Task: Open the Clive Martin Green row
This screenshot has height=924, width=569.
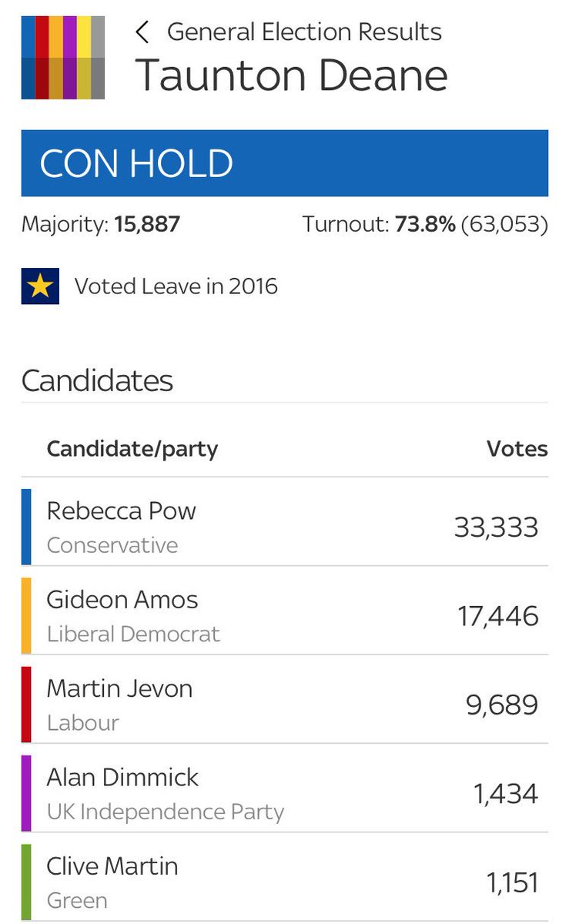Action: tap(285, 882)
